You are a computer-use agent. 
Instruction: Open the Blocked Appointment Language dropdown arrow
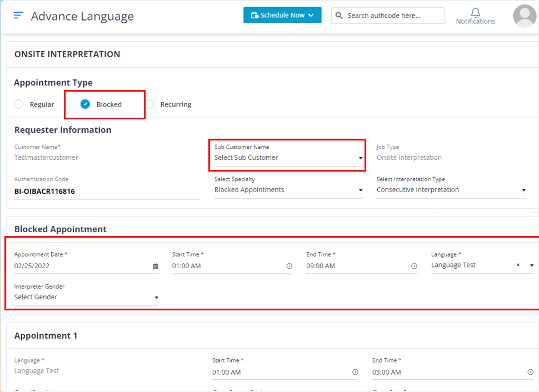pos(531,265)
